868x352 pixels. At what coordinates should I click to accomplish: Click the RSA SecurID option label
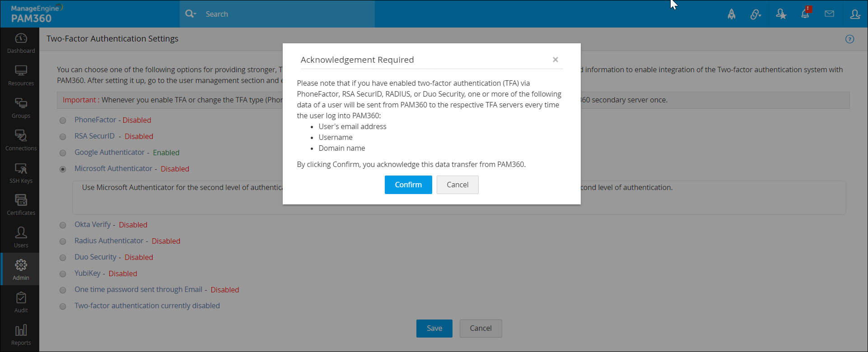(x=94, y=136)
